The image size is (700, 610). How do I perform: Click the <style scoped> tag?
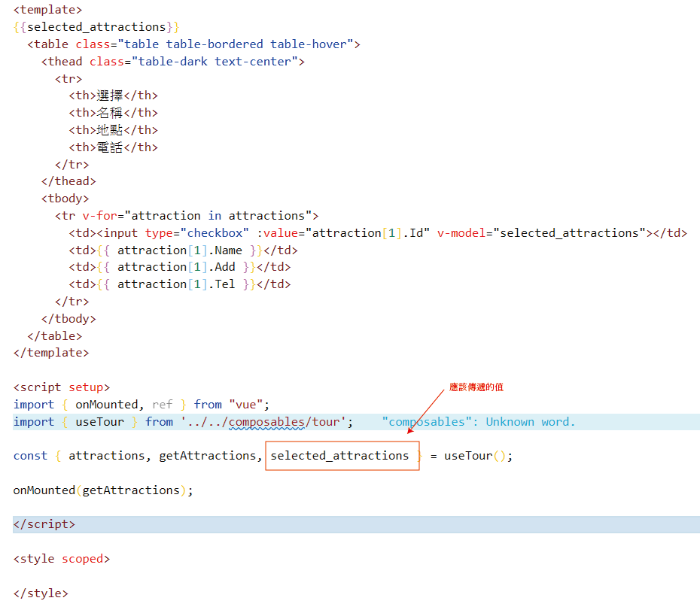62,559
